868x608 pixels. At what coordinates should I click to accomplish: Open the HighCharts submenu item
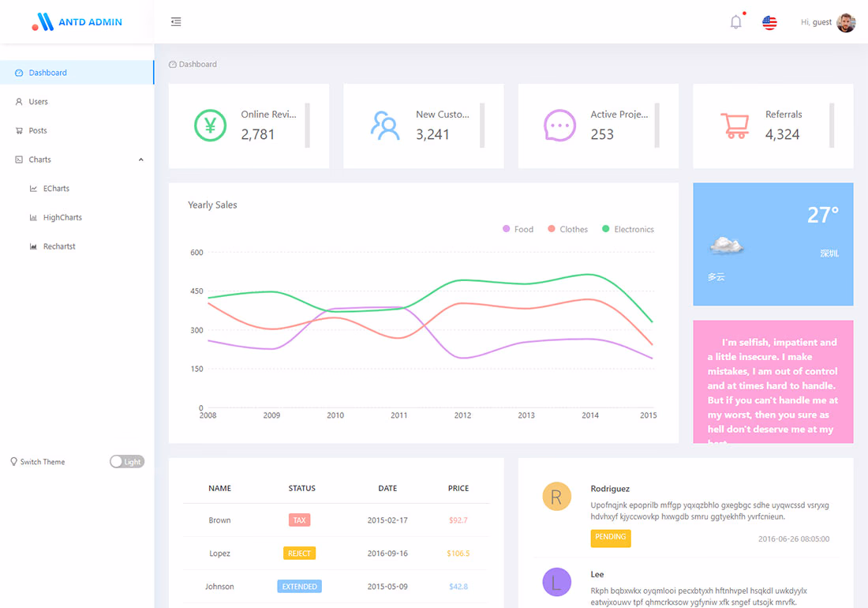77,218
